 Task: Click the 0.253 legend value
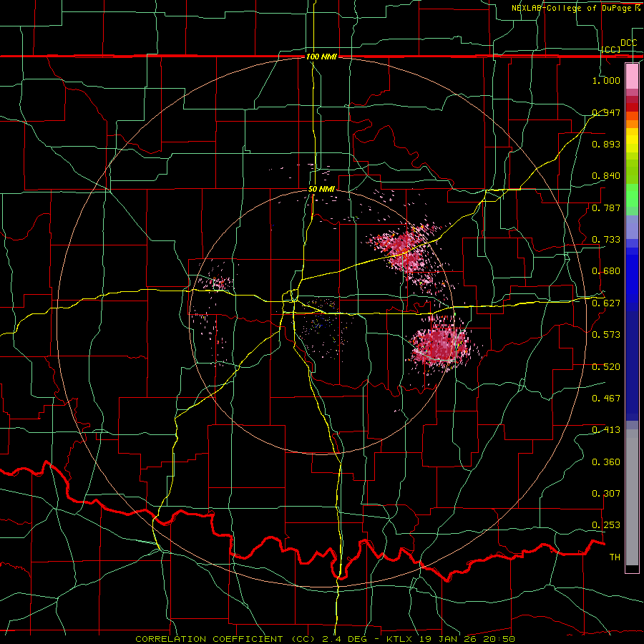tap(606, 525)
